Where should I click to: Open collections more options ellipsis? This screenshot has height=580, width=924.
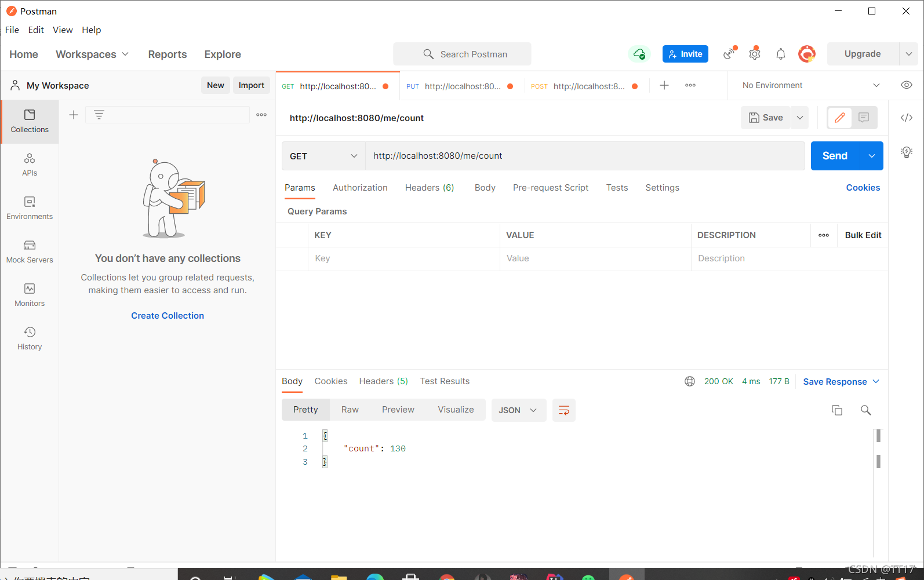261,115
